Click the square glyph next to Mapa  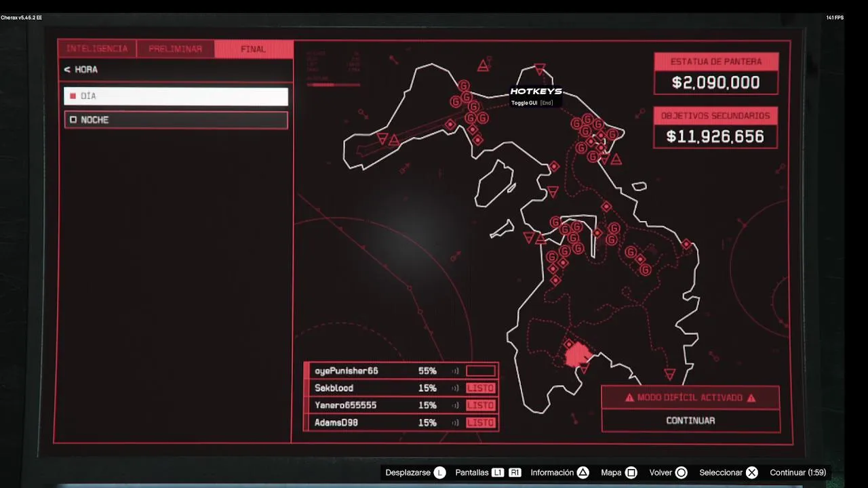coord(631,472)
